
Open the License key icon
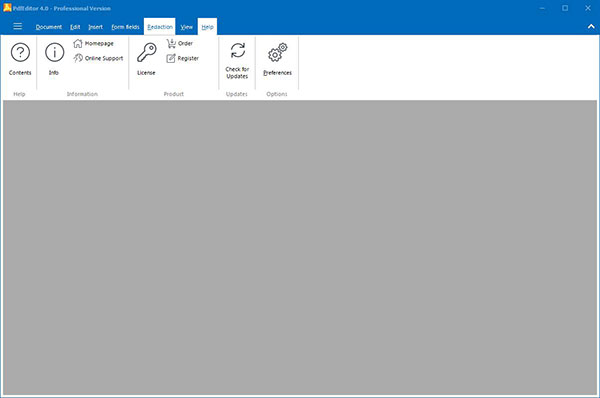point(147,52)
